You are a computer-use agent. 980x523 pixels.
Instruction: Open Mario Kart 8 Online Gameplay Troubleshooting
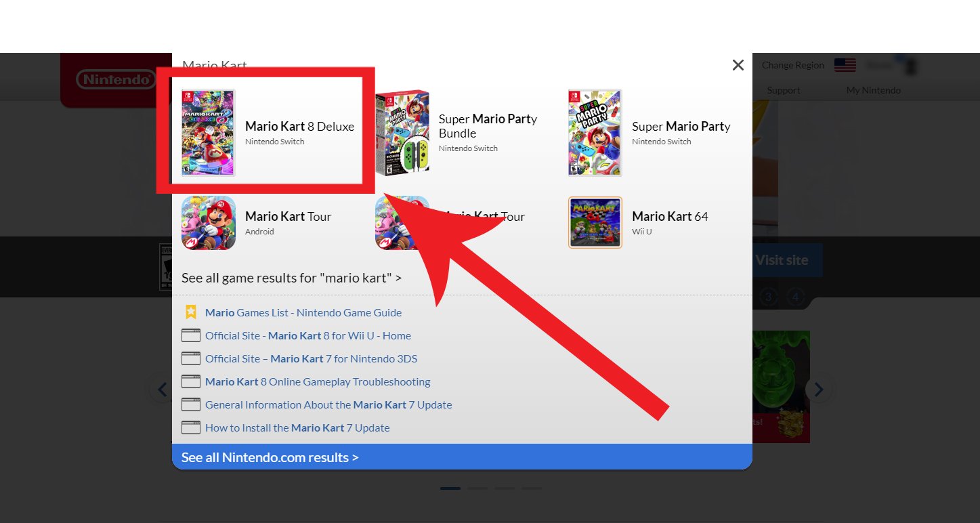coord(318,381)
